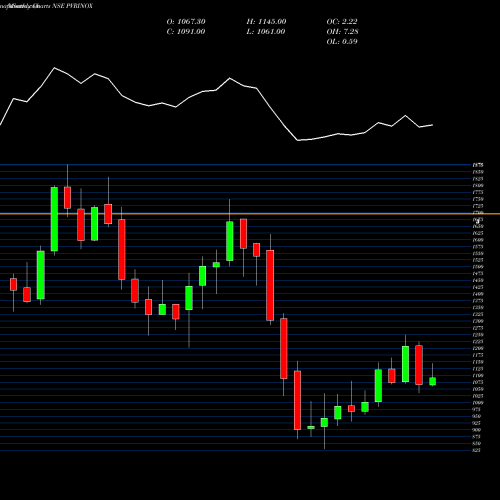Click the 1800 price axis label

(478, 185)
